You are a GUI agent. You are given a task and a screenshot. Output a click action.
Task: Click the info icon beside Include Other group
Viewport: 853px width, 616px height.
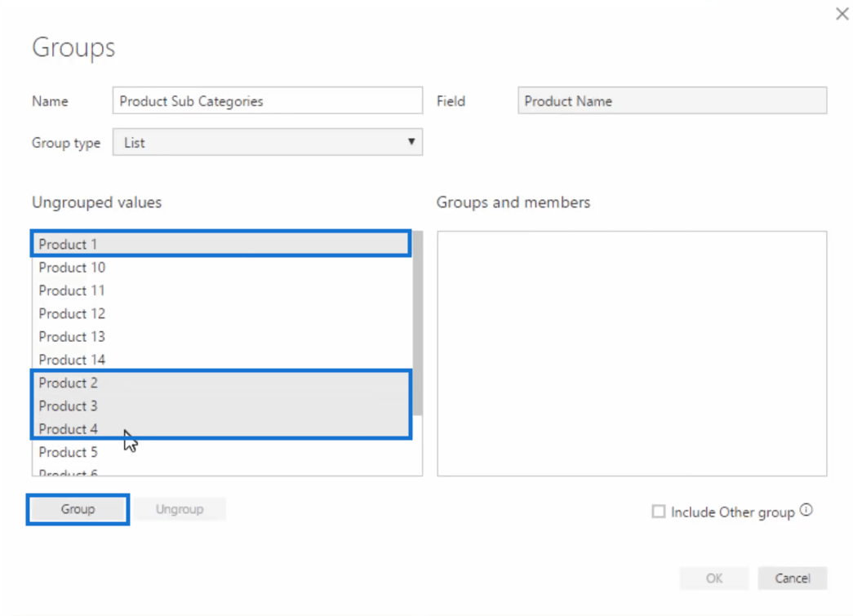pyautogui.click(x=806, y=510)
